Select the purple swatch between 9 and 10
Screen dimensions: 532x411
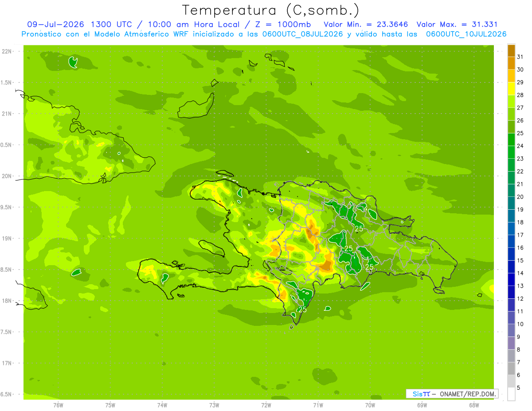tap(511, 330)
